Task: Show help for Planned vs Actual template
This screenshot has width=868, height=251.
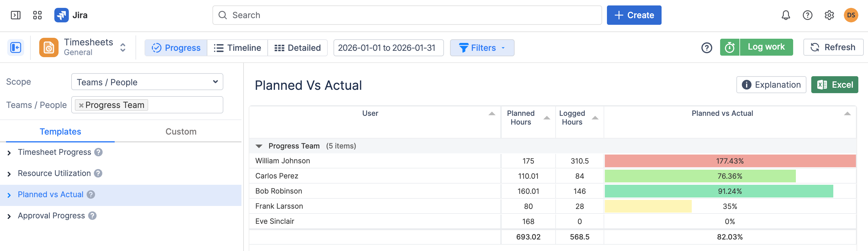Action: click(91, 194)
